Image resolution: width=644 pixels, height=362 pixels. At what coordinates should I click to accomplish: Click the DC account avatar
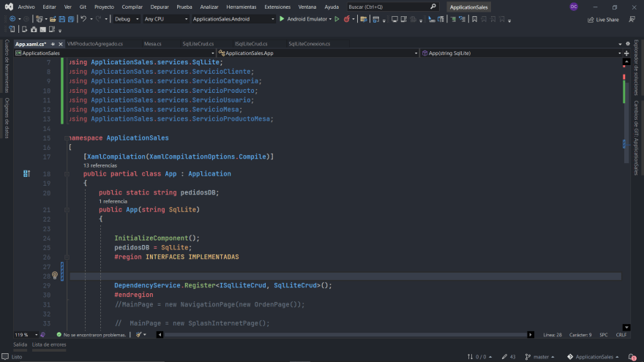tap(574, 7)
